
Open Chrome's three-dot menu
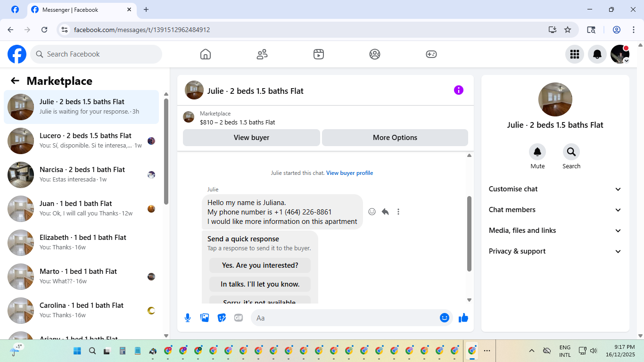(634, 30)
